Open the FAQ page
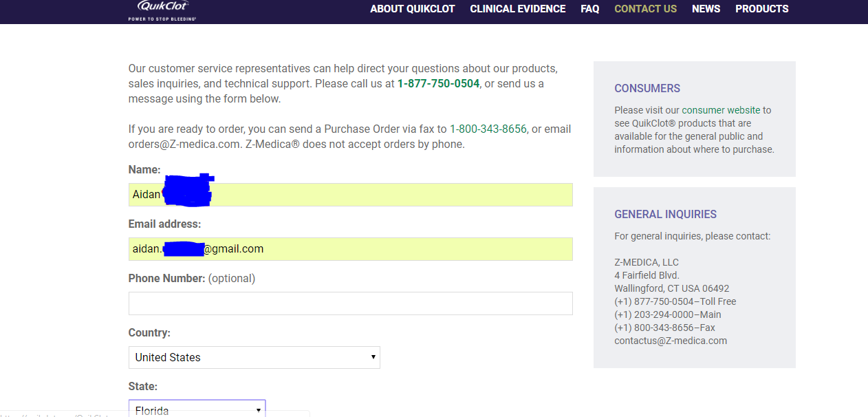 (590, 9)
